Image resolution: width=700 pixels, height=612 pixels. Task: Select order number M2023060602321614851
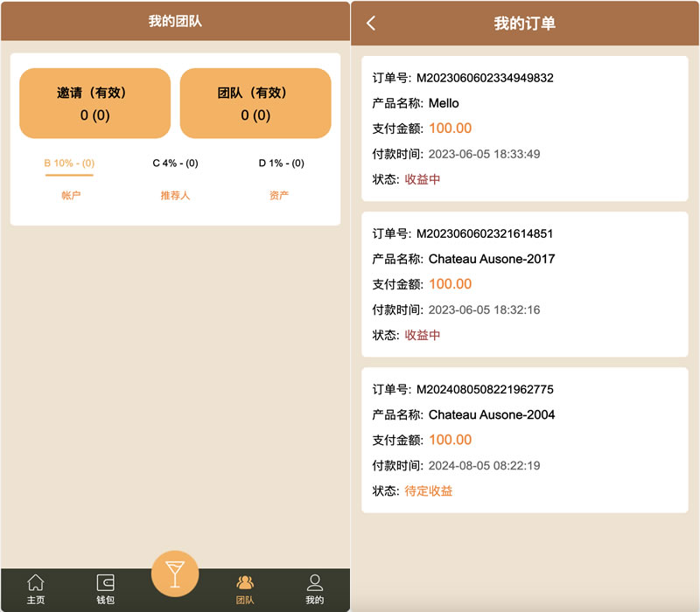tap(485, 233)
